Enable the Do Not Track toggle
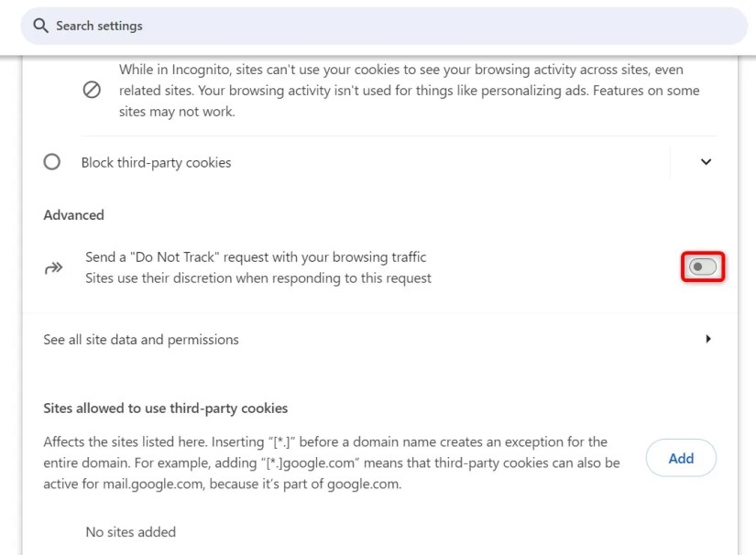The image size is (756, 555). [703, 267]
